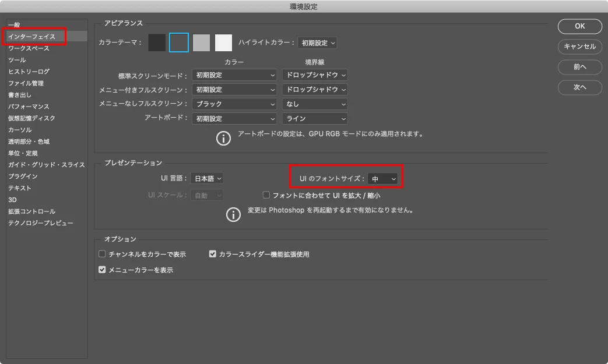Open メニューなしフルスクリーン border dropdown
This screenshot has height=364, width=608.
(x=315, y=104)
